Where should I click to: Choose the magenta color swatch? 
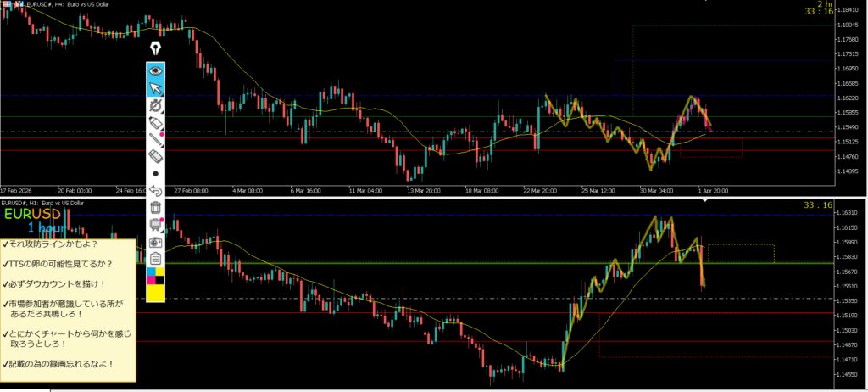point(150,280)
